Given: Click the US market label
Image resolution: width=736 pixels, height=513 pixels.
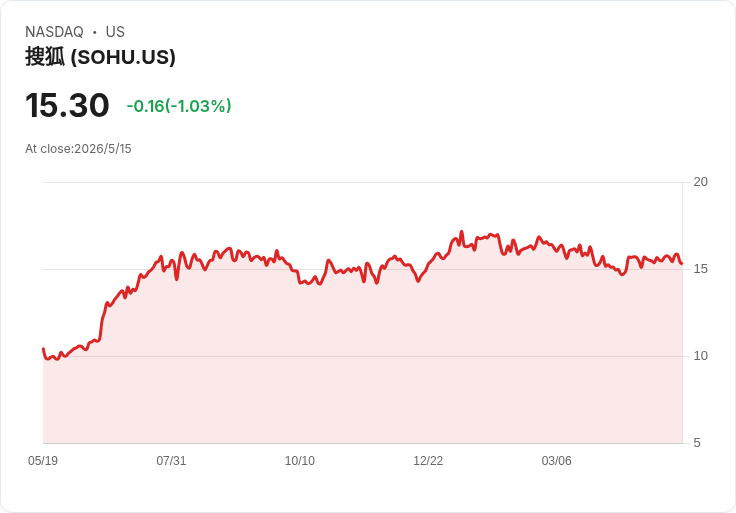Looking at the screenshot, I should 115,32.
